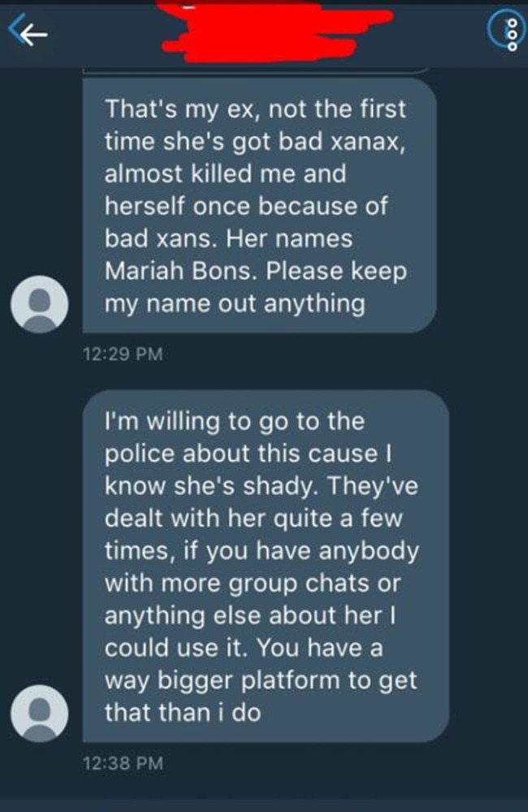
Task: Tap the empty bar below last timestamp
Action: point(264,805)
